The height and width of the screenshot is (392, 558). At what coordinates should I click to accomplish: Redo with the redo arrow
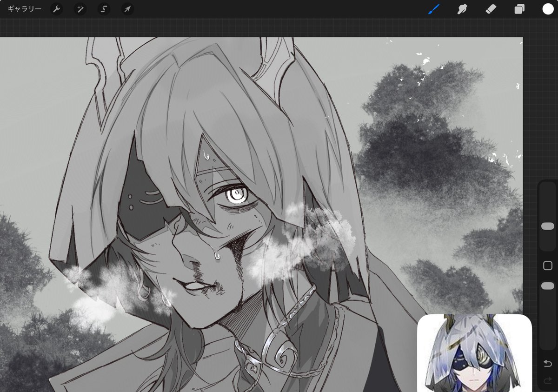point(547,381)
